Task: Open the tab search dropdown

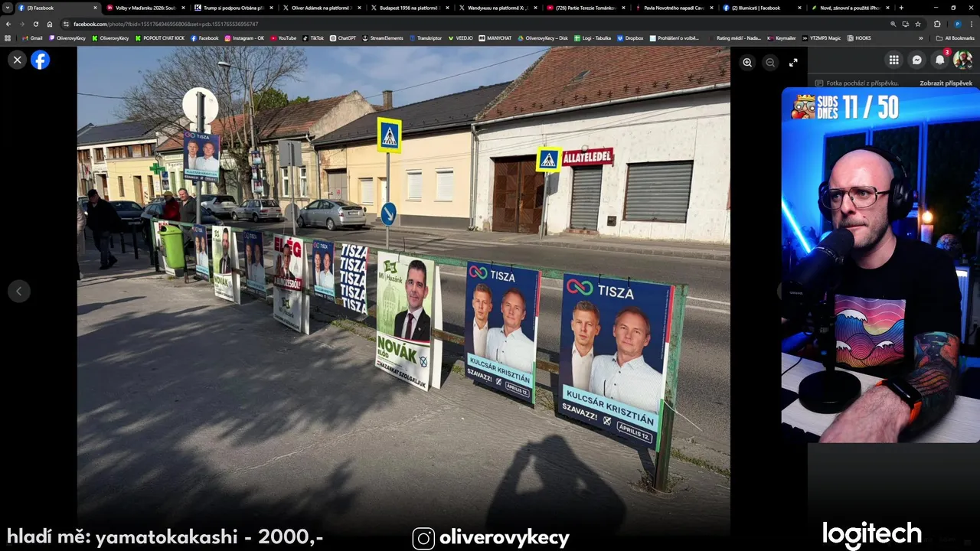Action: pos(8,8)
